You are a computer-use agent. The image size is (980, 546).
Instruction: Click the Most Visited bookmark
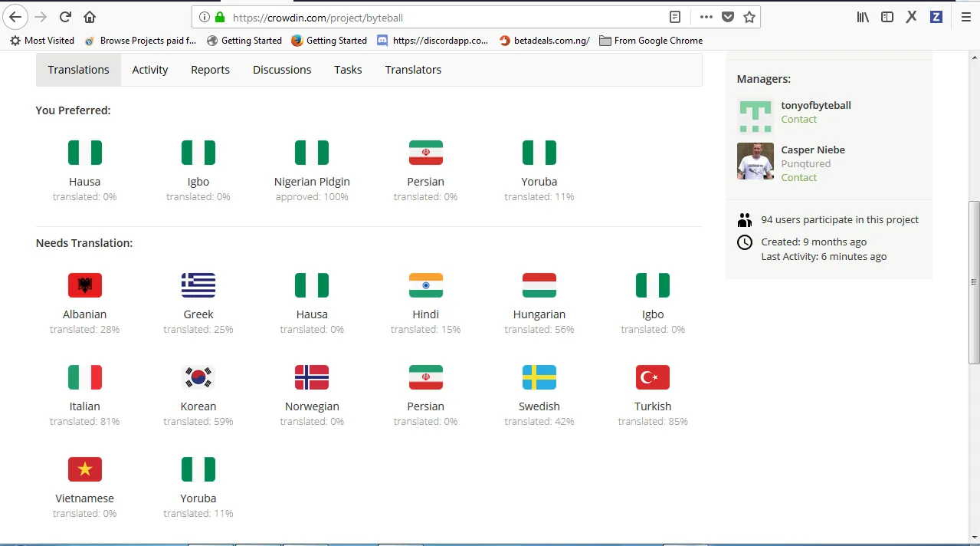point(42,41)
